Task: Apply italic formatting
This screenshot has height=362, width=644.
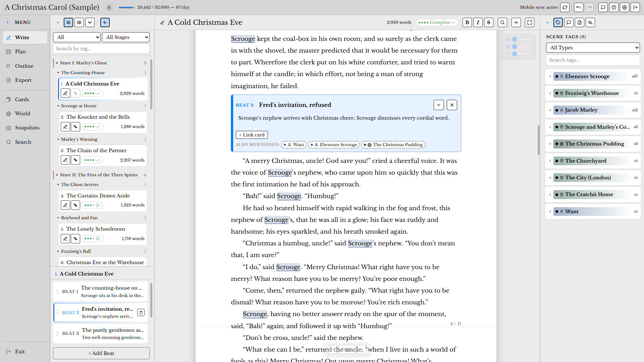Action: (x=478, y=22)
